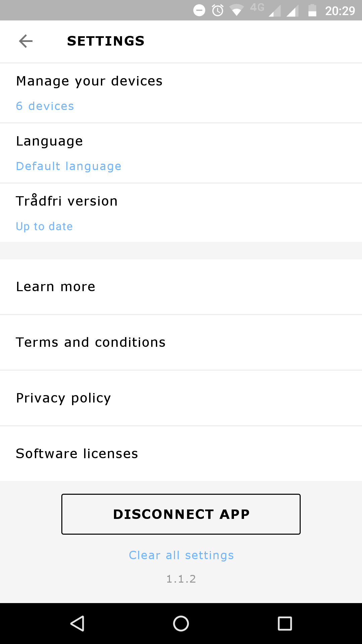
Task: Tap the Android home circle button
Action: click(181, 624)
